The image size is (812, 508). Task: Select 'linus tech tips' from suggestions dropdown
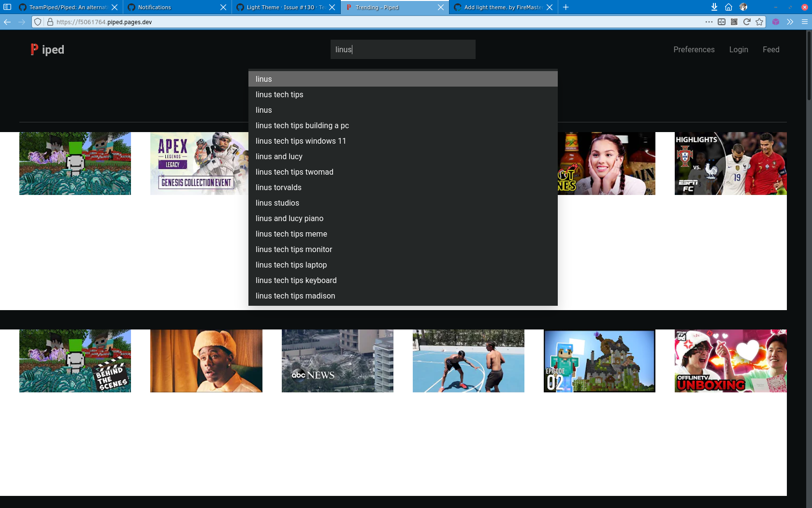coord(279,94)
